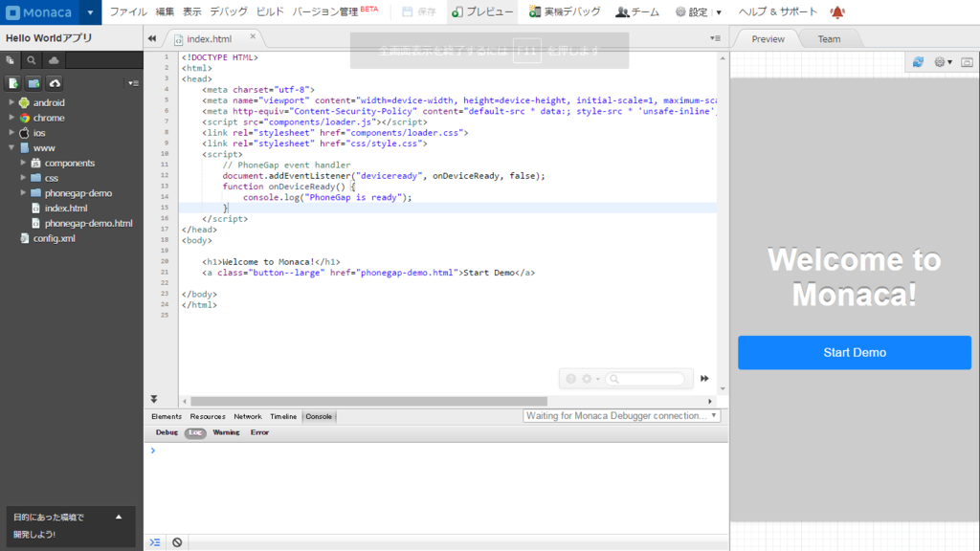Collapse the editor search bar with double-arrow
The image size is (980, 551).
(x=704, y=379)
